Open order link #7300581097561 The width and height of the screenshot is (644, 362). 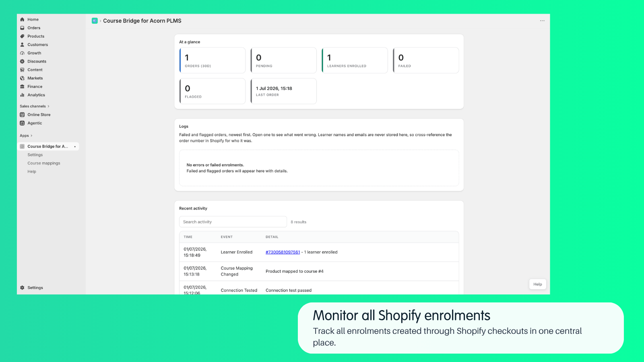(283, 252)
